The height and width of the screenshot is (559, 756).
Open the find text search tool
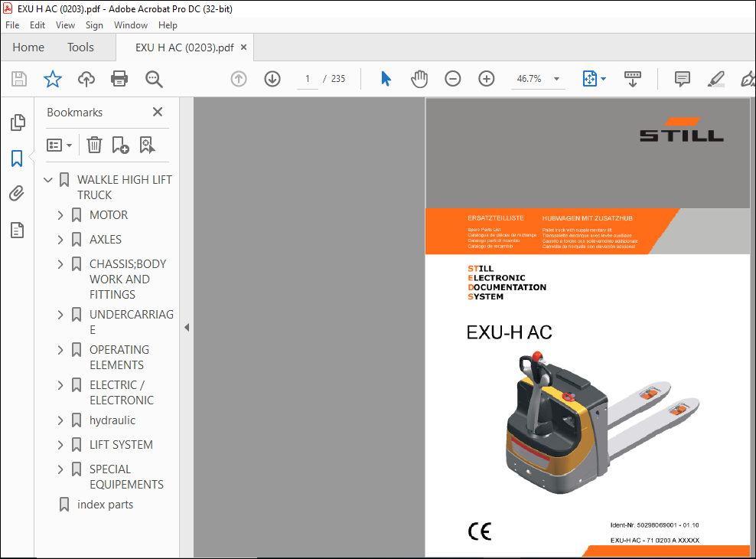[x=154, y=79]
